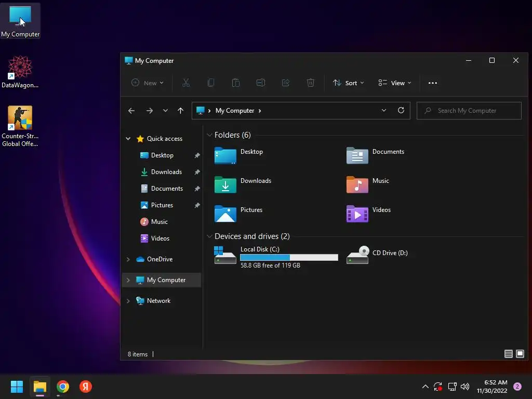Select the Local Disk (C:) drive
The height and width of the screenshot is (399, 532).
[276, 257]
